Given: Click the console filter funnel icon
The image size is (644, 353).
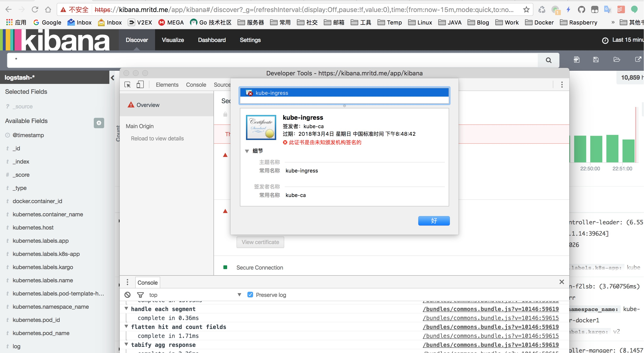Looking at the screenshot, I should (140, 295).
